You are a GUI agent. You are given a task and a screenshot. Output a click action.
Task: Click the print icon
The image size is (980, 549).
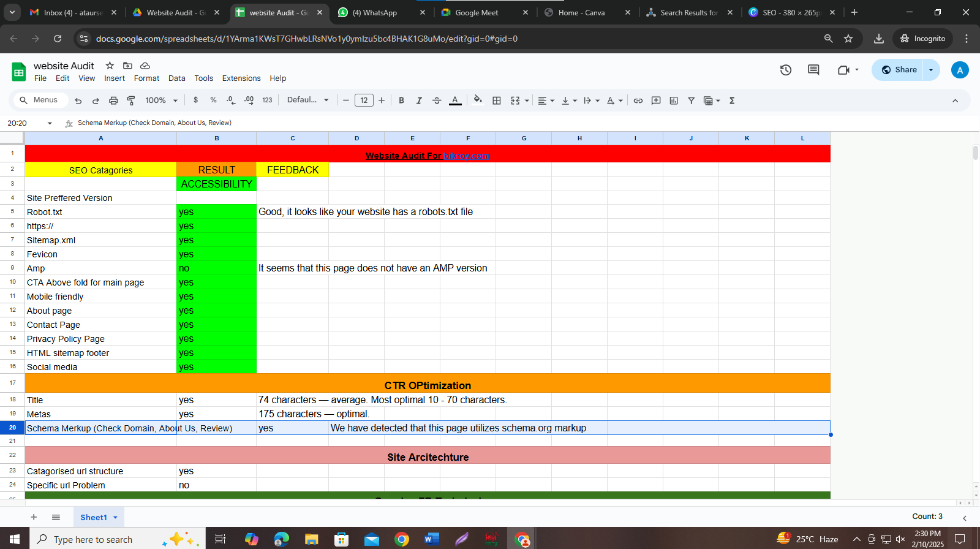click(x=113, y=100)
